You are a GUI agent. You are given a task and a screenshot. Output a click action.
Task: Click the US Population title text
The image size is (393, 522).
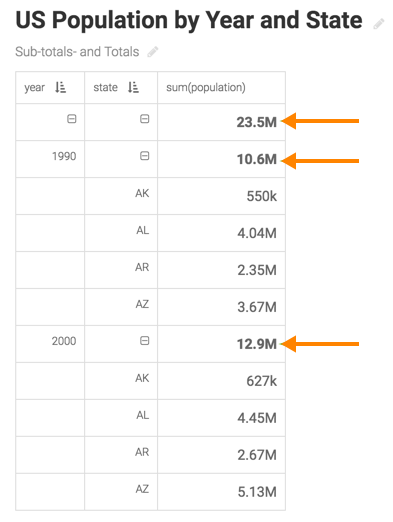tap(189, 21)
